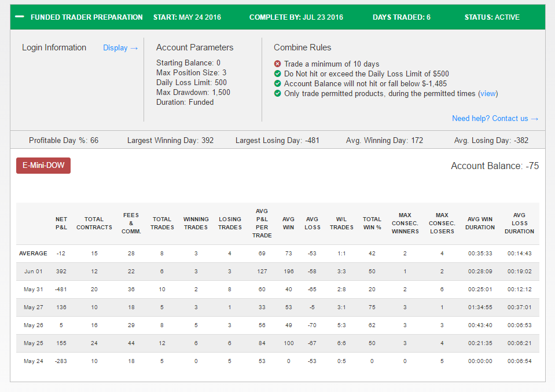Click May 27 total win % value 75

tap(372, 307)
